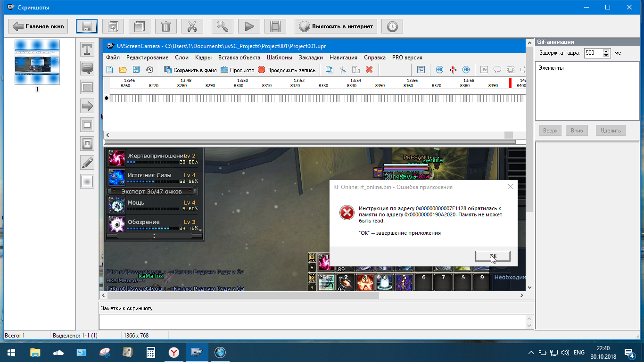The width and height of the screenshot is (644, 362).
Task: Select the filled rectangle frame tool
Action: (x=87, y=87)
